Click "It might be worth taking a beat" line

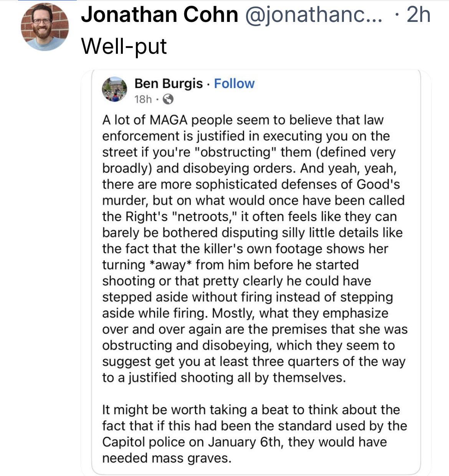point(251,410)
